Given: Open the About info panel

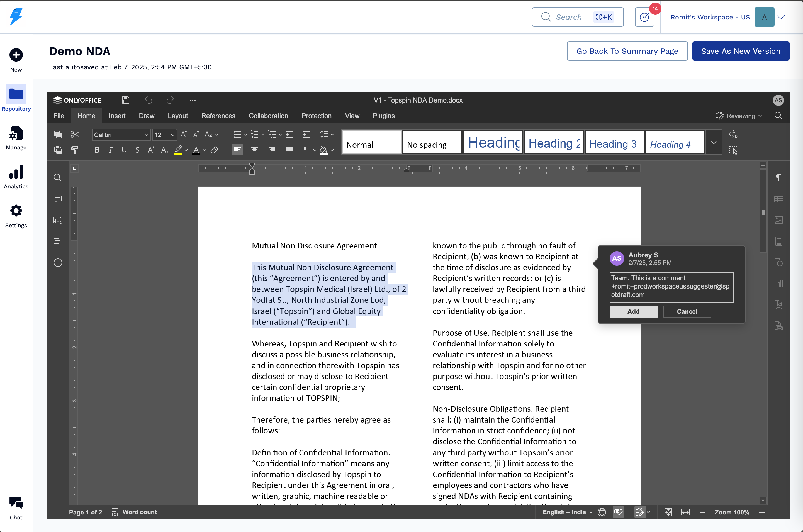Looking at the screenshot, I should pyautogui.click(x=58, y=263).
